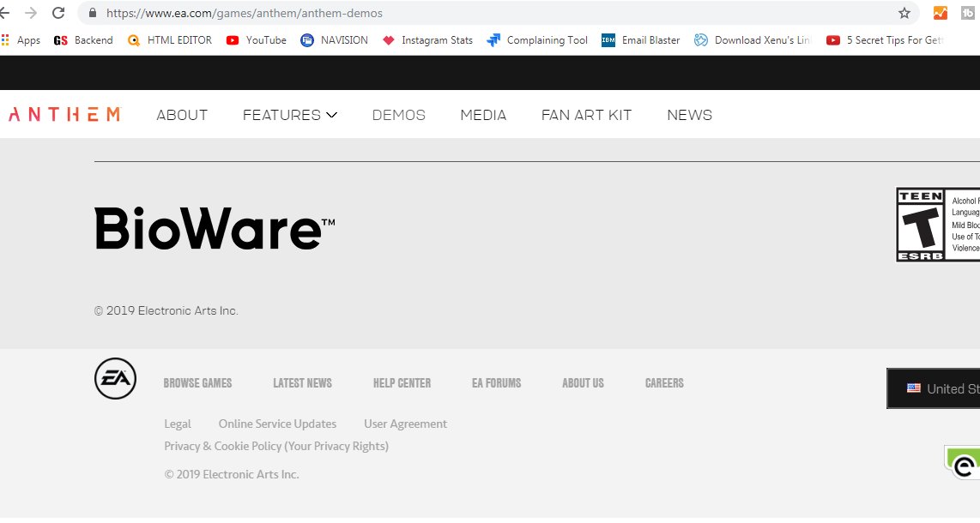The width and height of the screenshot is (980, 523).
Task: Click the orange analytics extension icon
Action: [x=940, y=13]
